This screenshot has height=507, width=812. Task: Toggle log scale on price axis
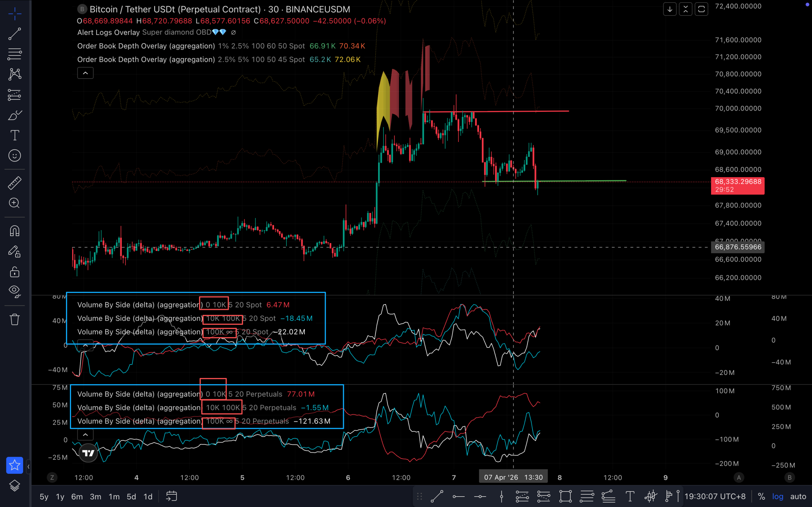(777, 497)
